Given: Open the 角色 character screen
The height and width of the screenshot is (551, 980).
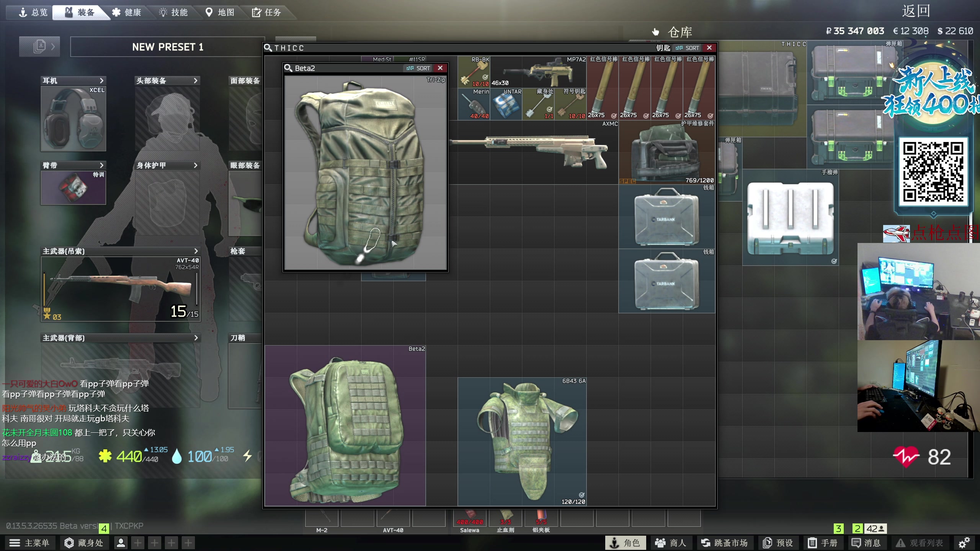Looking at the screenshot, I should pos(625,543).
